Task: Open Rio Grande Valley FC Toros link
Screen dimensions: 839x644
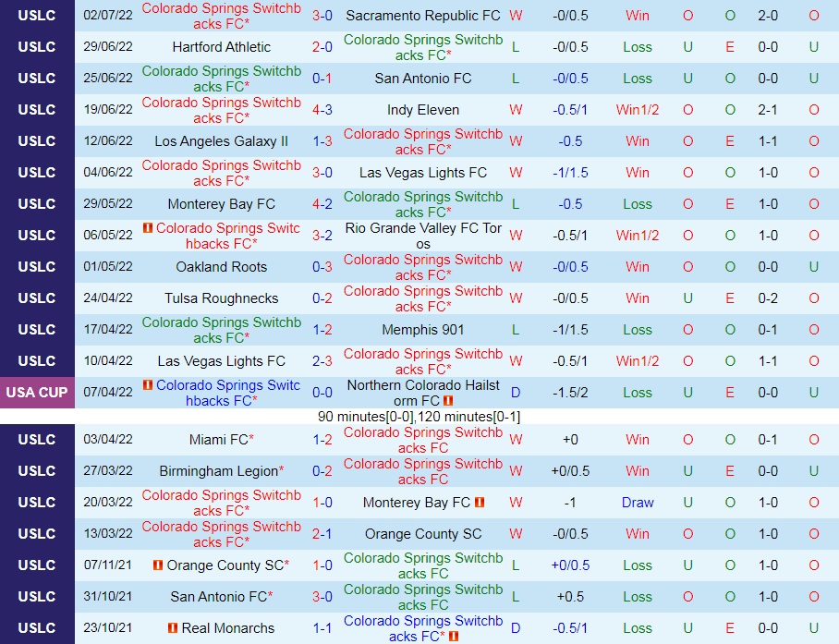Action: (422, 236)
